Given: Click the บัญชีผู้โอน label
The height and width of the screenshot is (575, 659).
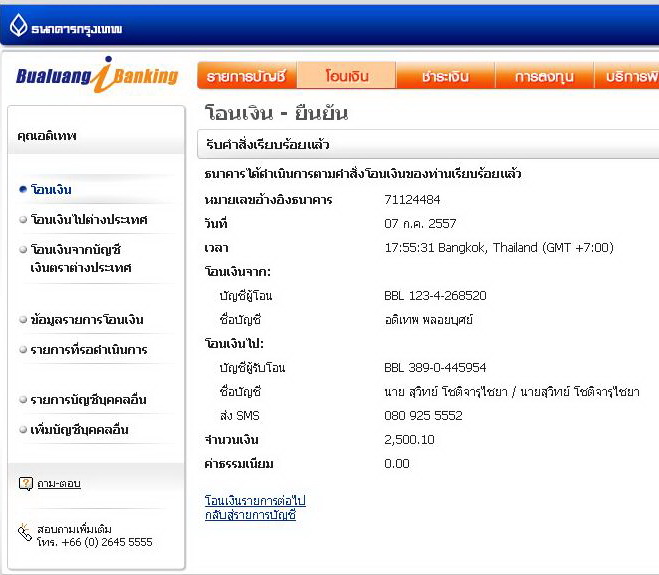Looking at the screenshot, I should 246,295.
